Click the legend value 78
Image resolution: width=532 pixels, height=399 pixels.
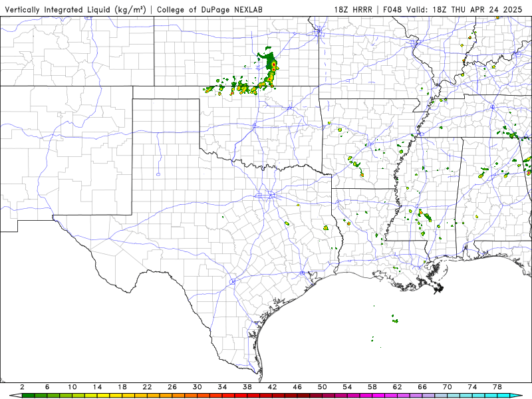pos(497,387)
